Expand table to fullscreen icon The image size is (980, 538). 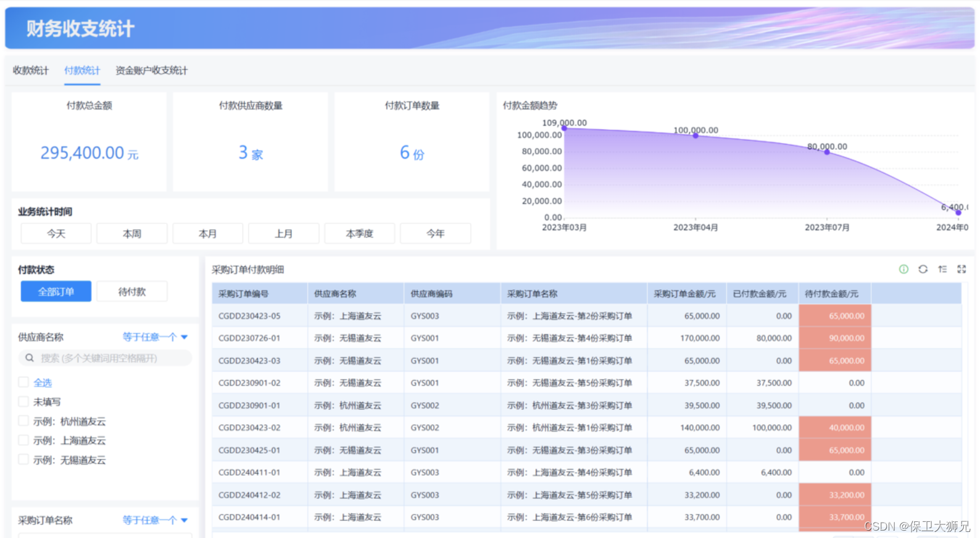tap(961, 269)
